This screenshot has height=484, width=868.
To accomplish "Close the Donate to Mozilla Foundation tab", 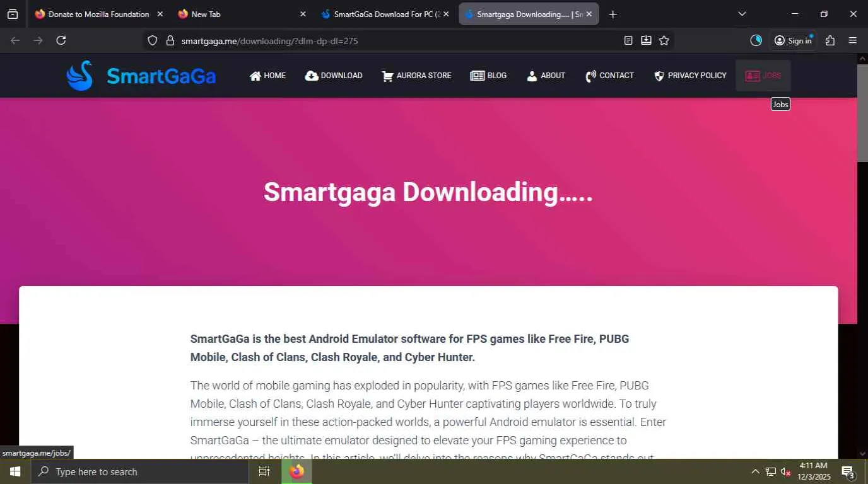I will (x=160, y=14).
